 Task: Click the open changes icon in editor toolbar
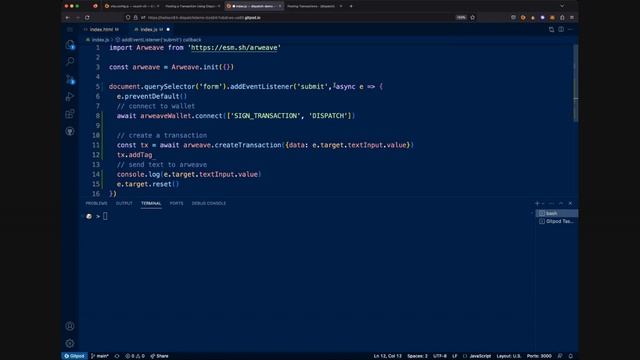551,29
